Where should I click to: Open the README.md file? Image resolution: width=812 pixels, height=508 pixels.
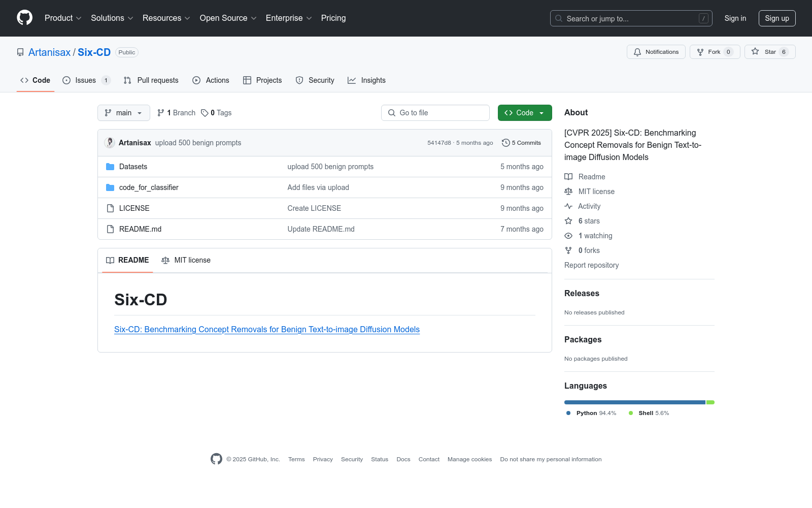[140, 229]
